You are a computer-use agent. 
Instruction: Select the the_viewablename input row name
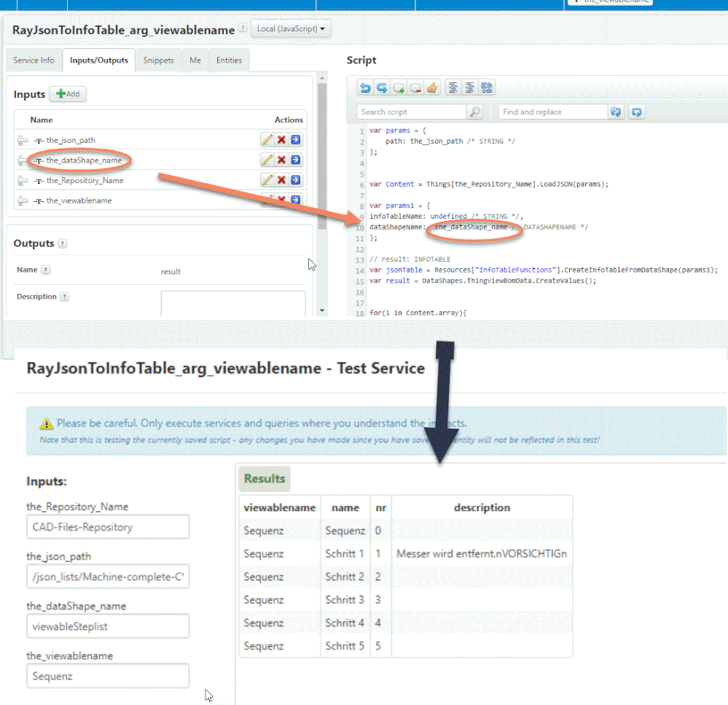pos(79,200)
